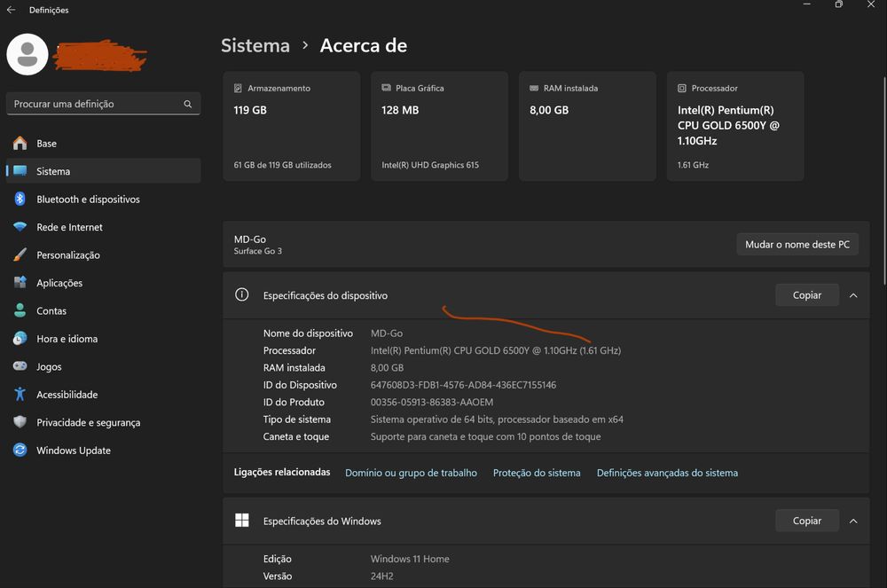Open Jogos settings

[x=104, y=366]
